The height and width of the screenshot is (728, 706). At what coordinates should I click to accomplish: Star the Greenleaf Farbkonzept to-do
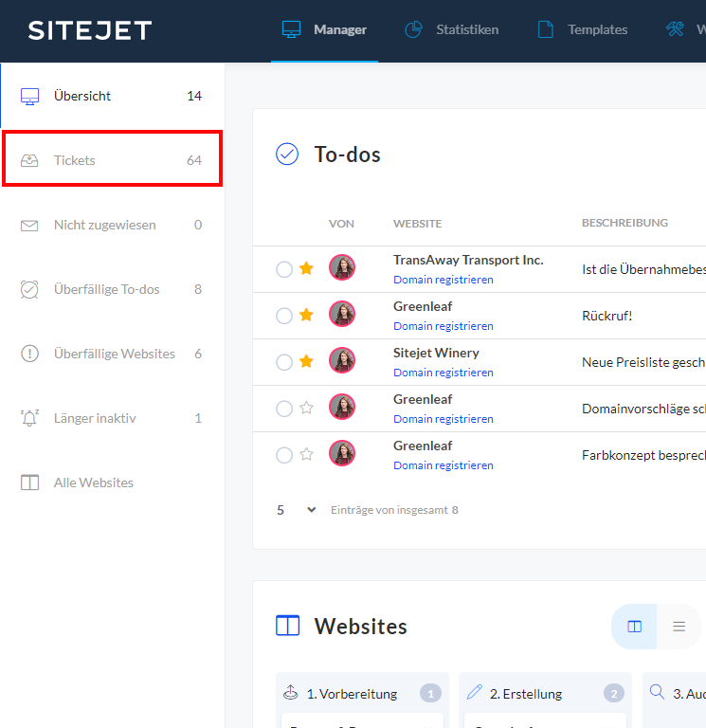pyautogui.click(x=306, y=455)
